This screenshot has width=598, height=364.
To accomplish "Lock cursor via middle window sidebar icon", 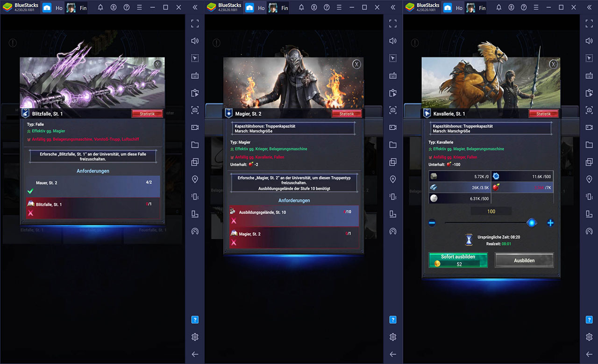I will click(393, 58).
